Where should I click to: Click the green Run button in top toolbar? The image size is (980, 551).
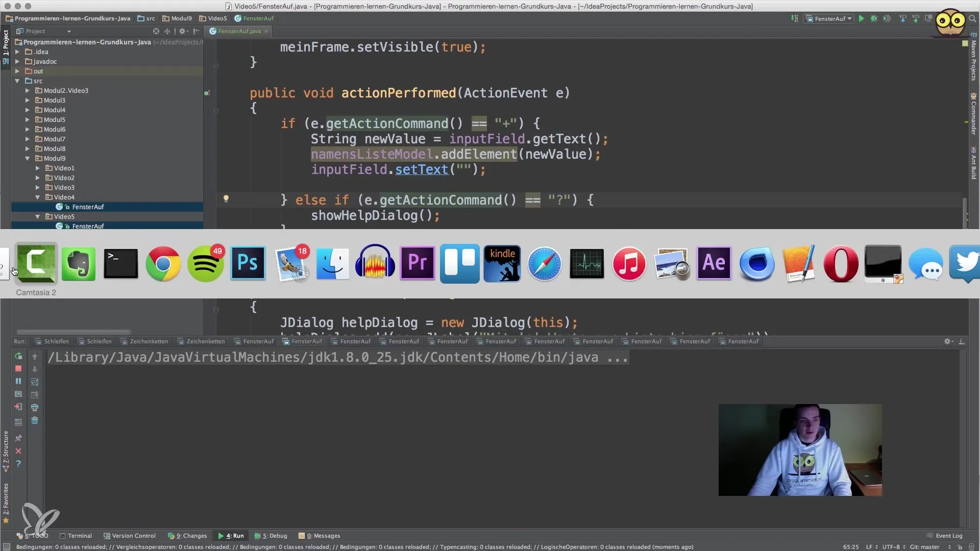click(x=861, y=18)
